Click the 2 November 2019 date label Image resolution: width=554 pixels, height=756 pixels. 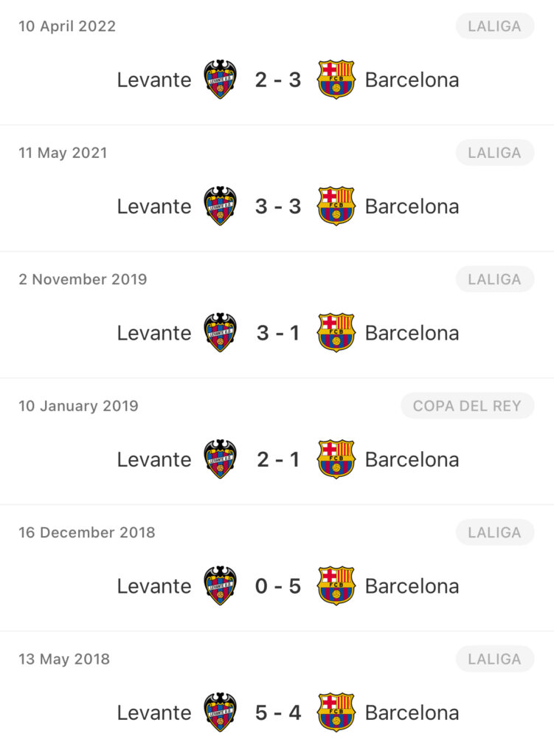click(83, 279)
